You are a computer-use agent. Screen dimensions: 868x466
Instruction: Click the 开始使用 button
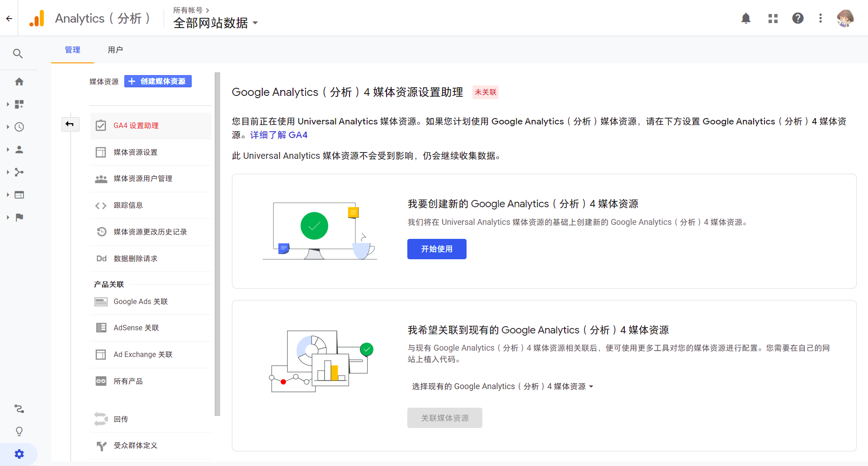[437, 249]
